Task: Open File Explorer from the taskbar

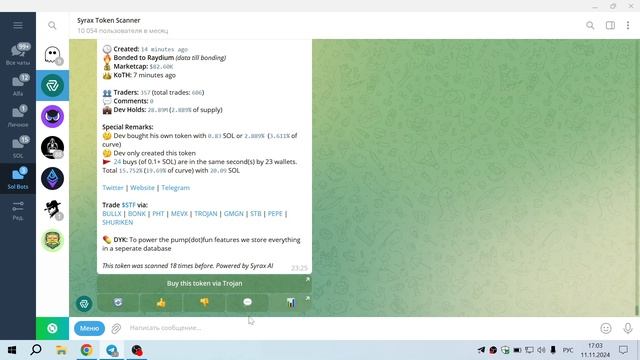Action: tap(61, 350)
